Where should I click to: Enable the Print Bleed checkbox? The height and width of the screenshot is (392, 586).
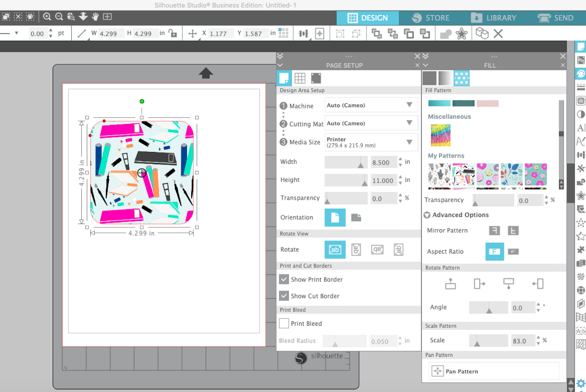click(x=284, y=323)
